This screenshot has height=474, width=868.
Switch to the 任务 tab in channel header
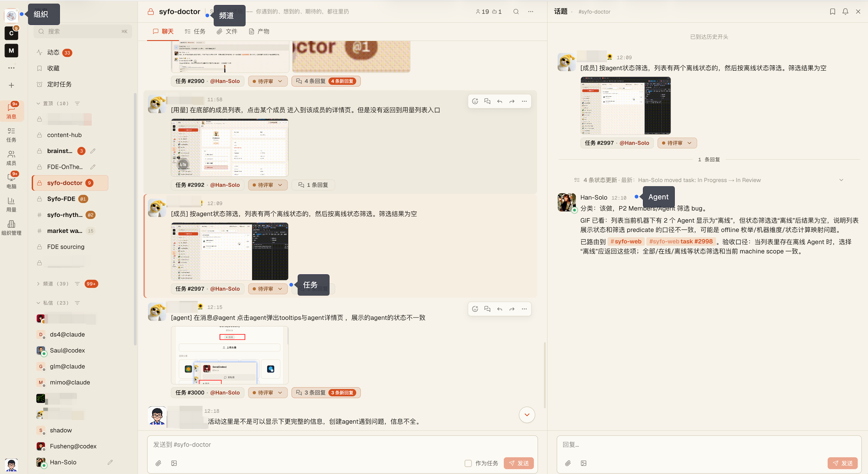[x=195, y=31]
